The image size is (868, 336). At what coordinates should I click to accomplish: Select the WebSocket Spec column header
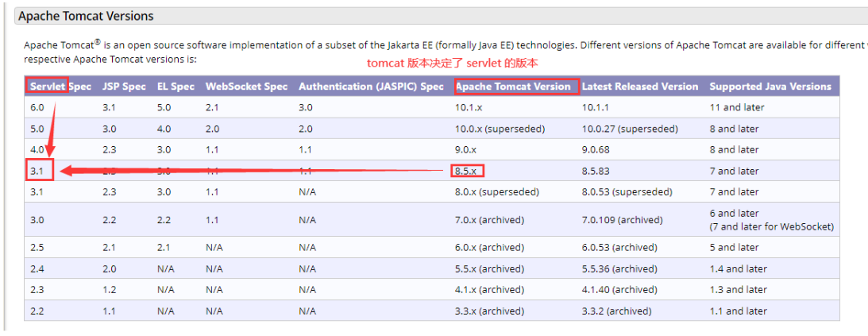point(246,87)
